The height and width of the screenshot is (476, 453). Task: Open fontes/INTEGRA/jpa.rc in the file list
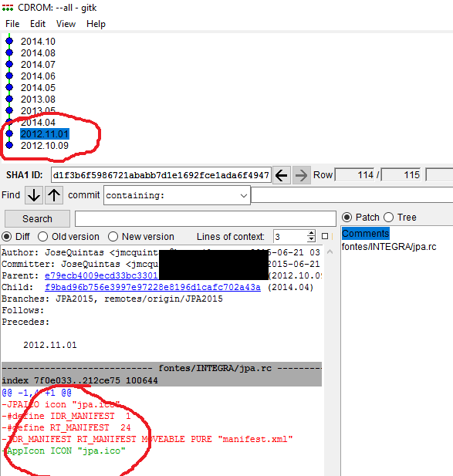(389, 247)
